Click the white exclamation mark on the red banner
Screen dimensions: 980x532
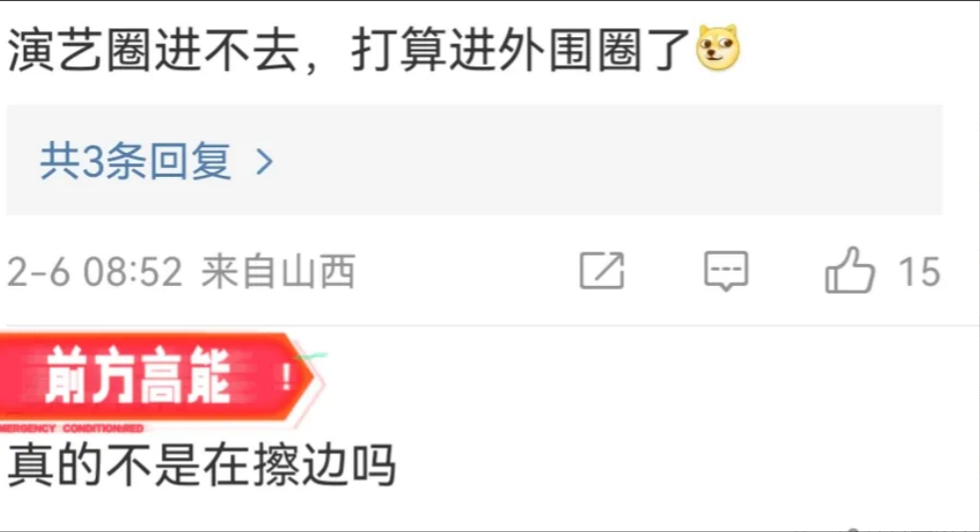click(x=286, y=377)
